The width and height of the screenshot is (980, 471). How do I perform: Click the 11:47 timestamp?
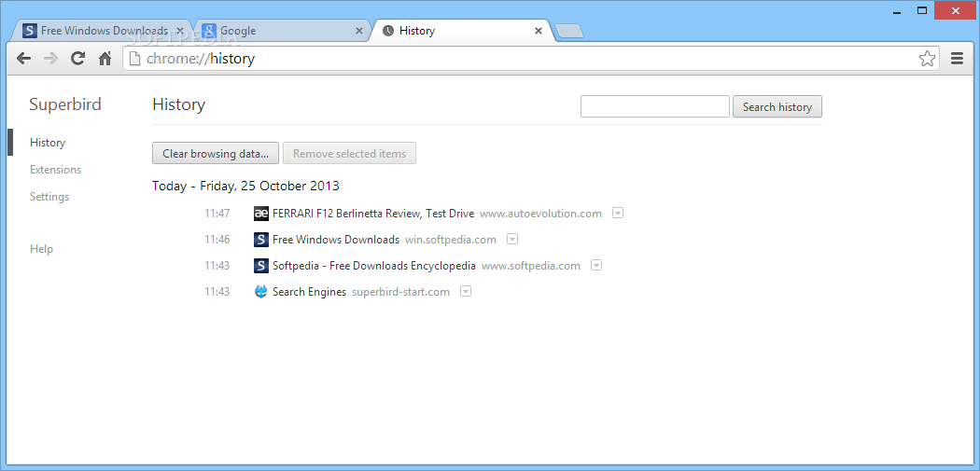tap(217, 214)
